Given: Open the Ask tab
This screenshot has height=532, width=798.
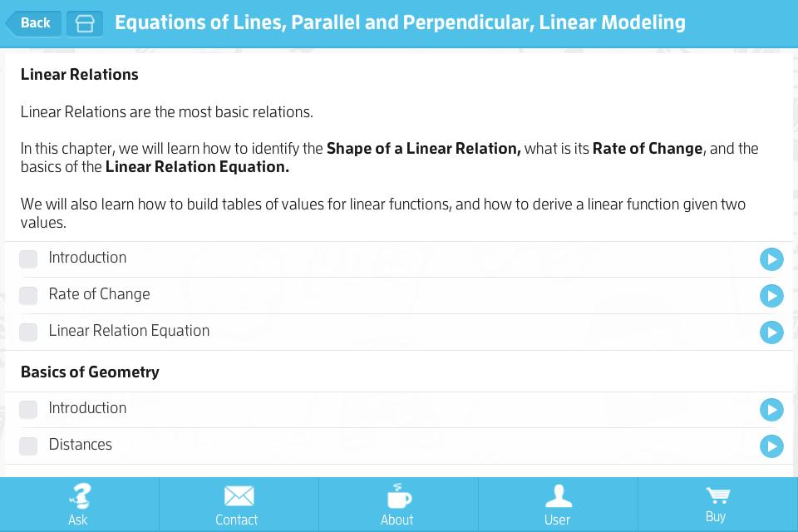Looking at the screenshot, I should (79, 505).
